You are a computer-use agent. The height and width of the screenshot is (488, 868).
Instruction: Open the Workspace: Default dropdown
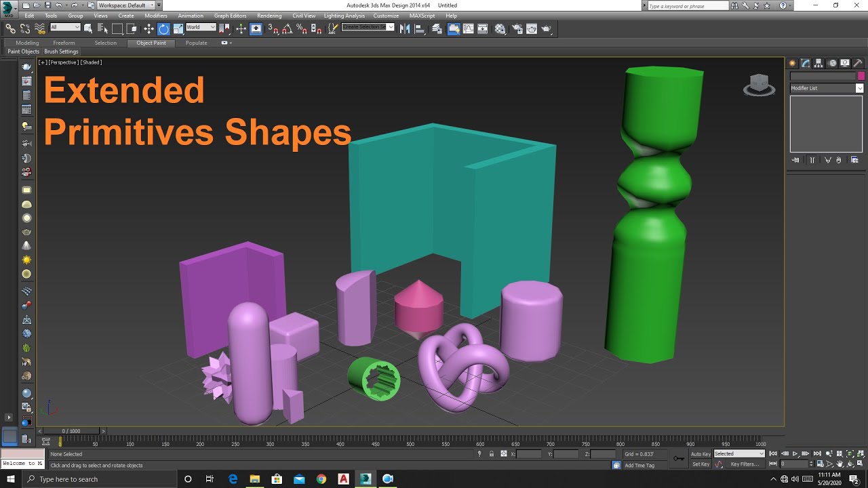click(125, 5)
